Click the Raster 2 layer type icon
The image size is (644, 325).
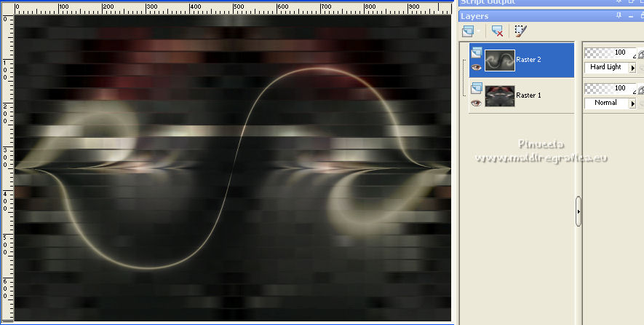coord(477,52)
